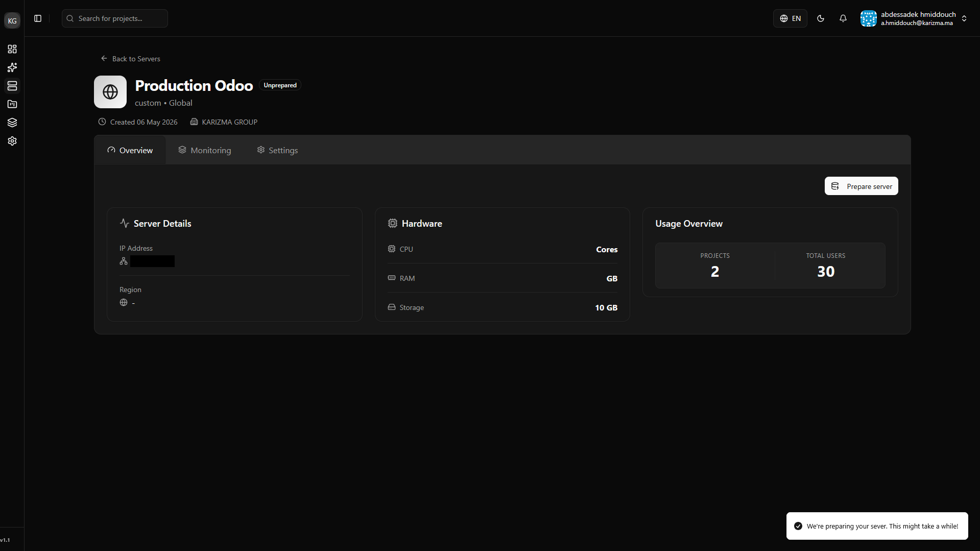Click the KG organization logo
980x551 pixels.
pyautogui.click(x=12, y=20)
